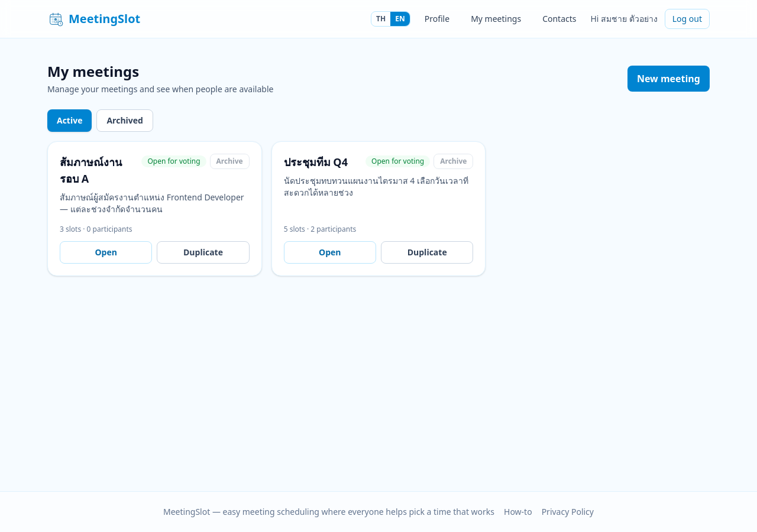The image size is (757, 532).
Task: Click the footer MeetingSlot tagline text
Action: coord(329,512)
